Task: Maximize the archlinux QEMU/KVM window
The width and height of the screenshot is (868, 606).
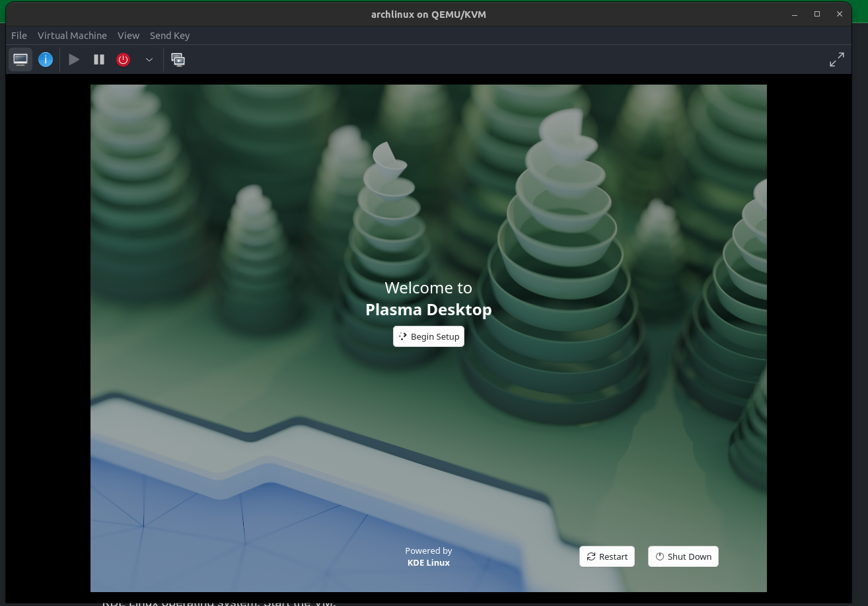Action: (817, 14)
